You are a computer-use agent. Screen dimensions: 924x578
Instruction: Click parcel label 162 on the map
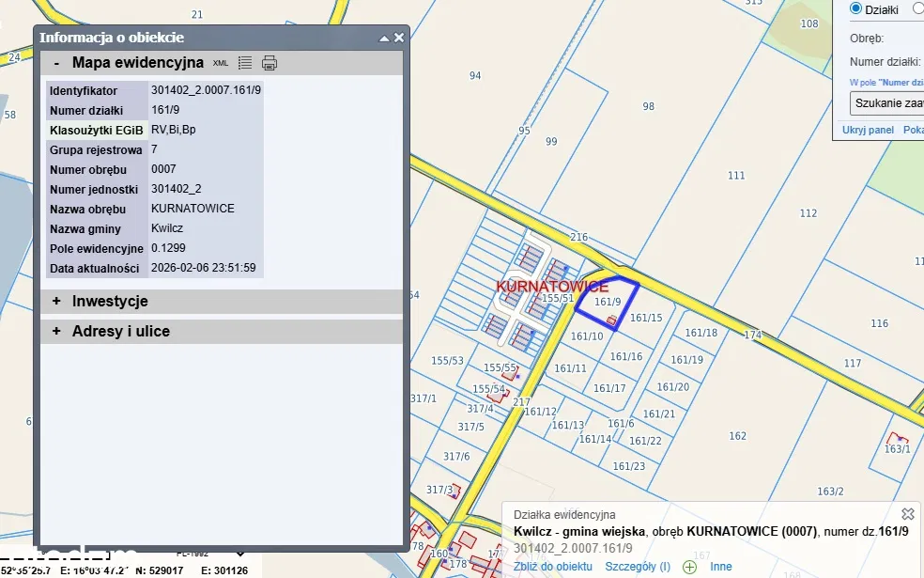(737, 435)
